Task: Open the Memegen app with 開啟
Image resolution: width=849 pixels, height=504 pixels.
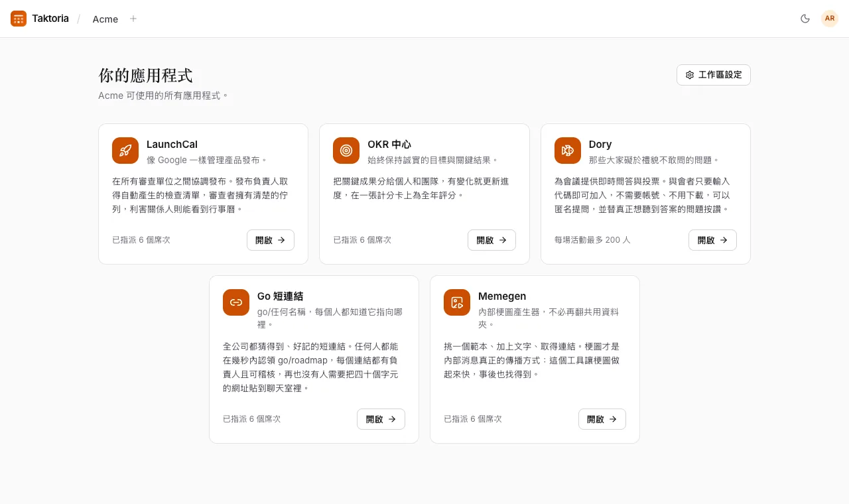Action: [x=602, y=419]
